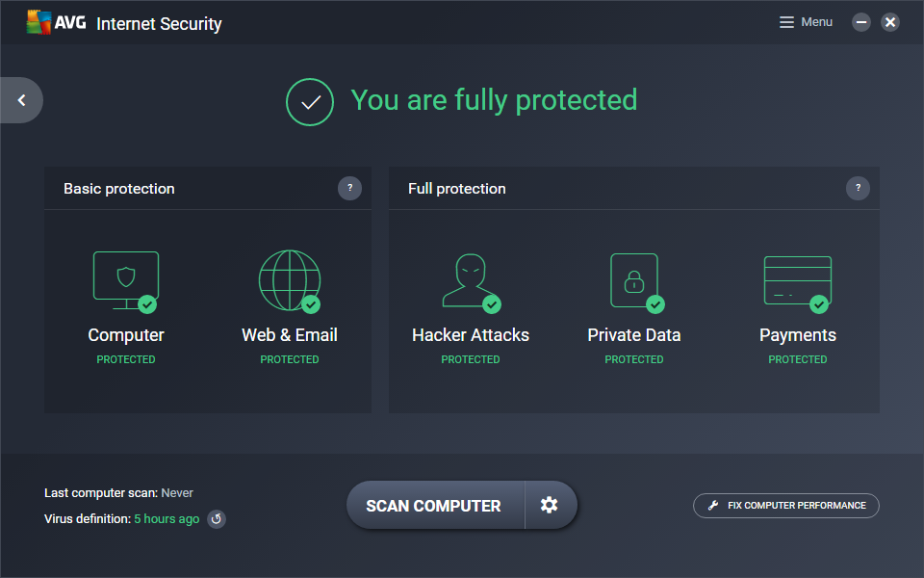Image resolution: width=924 pixels, height=578 pixels.
Task: Click the Computer label text
Action: (x=126, y=335)
